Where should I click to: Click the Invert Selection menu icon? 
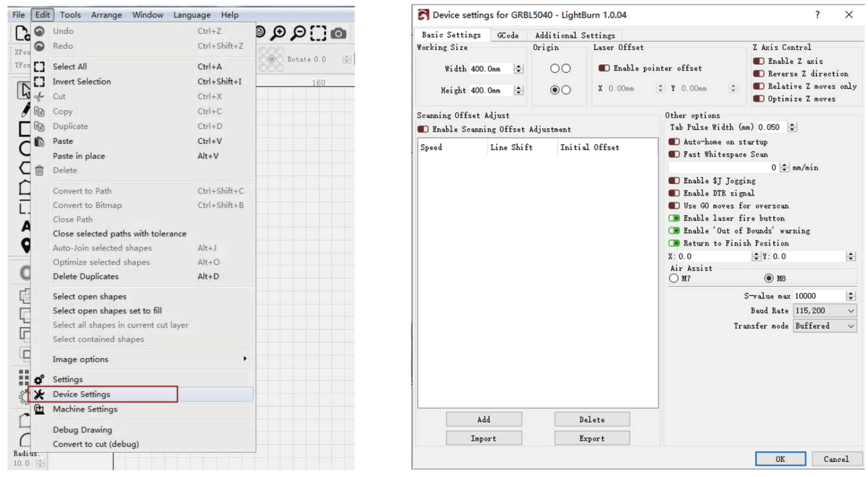pyautogui.click(x=39, y=82)
